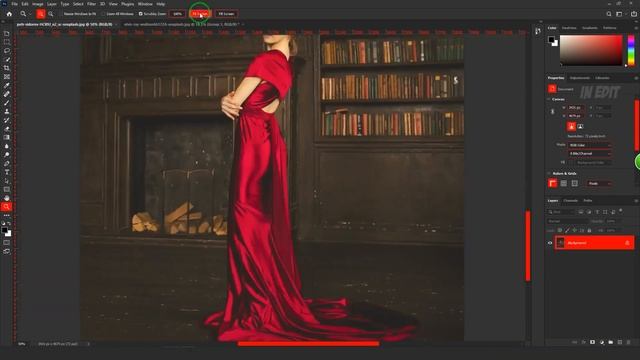640x360 pixels.
Task: Click the Fill Screen button
Action: click(226, 14)
